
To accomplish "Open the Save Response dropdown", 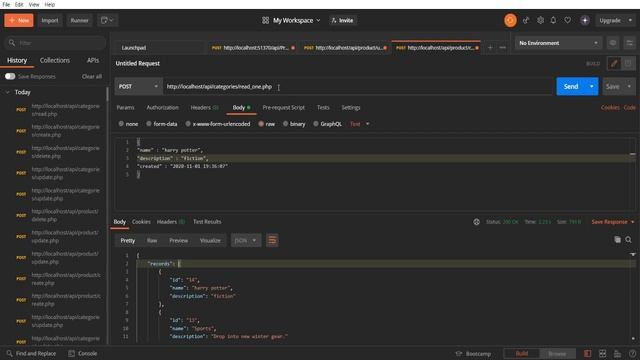I will coord(613,222).
